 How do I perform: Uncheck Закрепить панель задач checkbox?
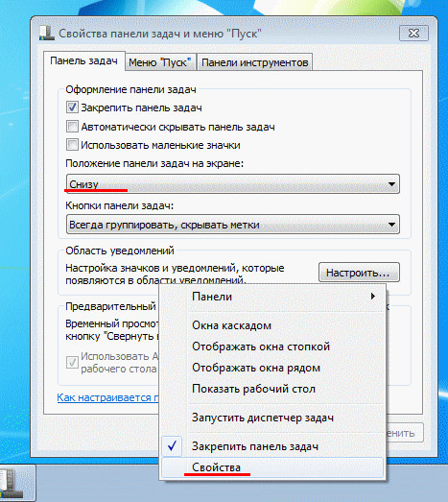coord(72,108)
